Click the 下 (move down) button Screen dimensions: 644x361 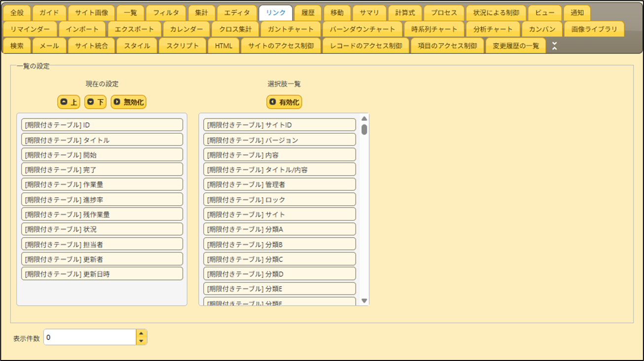[95, 102]
